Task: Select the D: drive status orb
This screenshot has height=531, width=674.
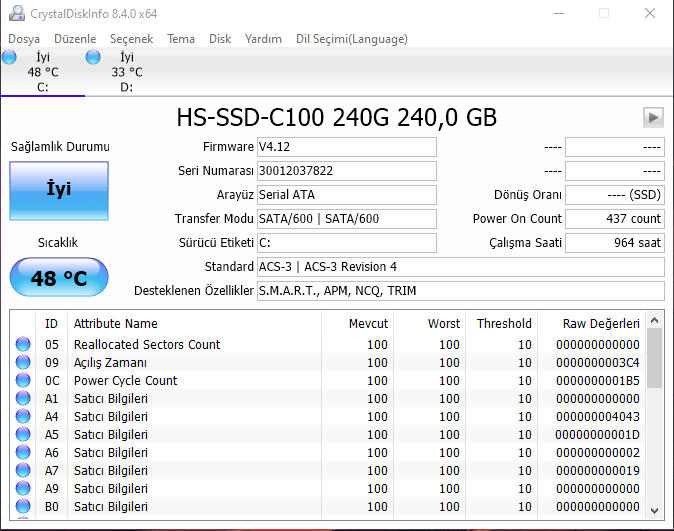Action: pos(93,58)
